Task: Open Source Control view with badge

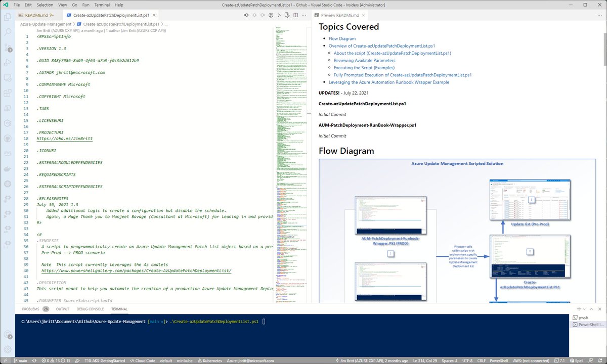Action: (x=8, y=47)
